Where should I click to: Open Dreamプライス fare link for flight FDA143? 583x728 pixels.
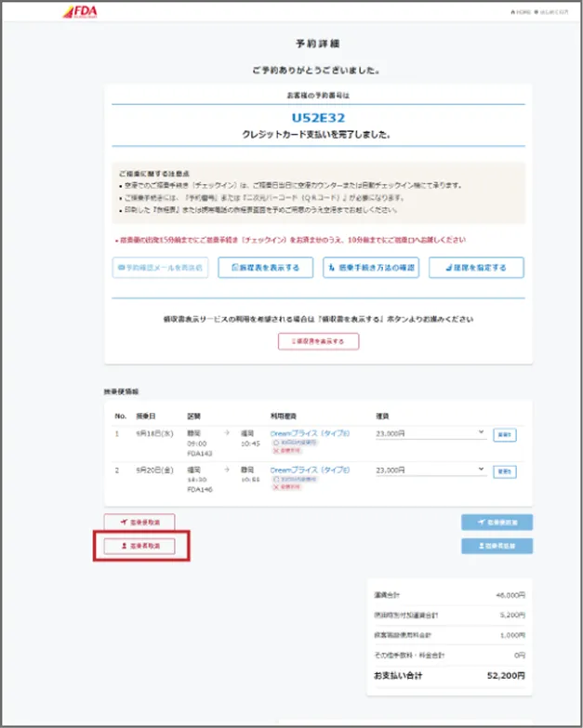point(311,432)
